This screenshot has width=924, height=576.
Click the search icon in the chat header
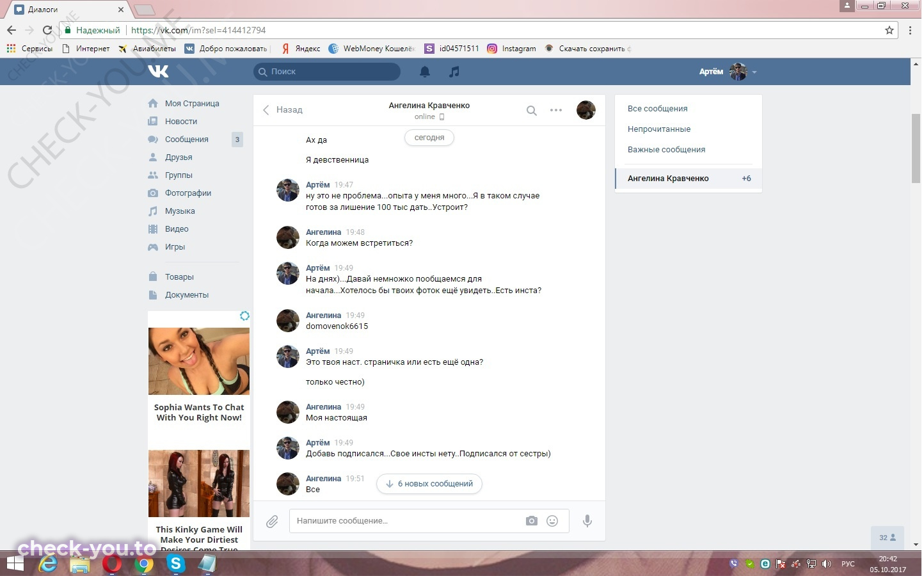click(531, 110)
